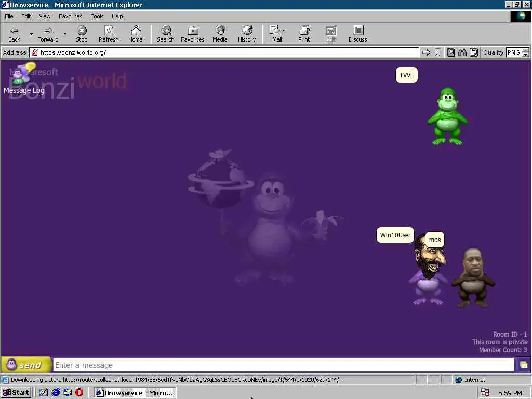Click the Member Count: 3 text
The height and width of the screenshot is (399, 532).
[503, 350]
